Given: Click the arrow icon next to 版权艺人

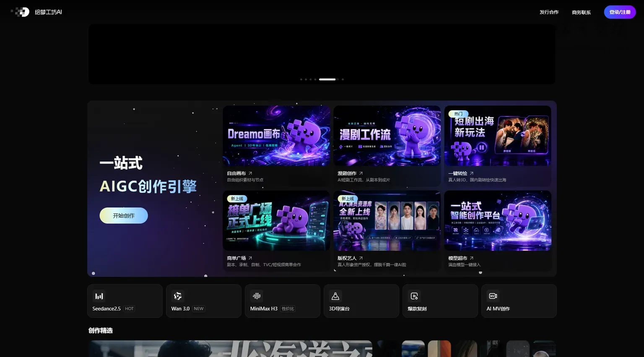Looking at the screenshot, I should pyautogui.click(x=361, y=258).
